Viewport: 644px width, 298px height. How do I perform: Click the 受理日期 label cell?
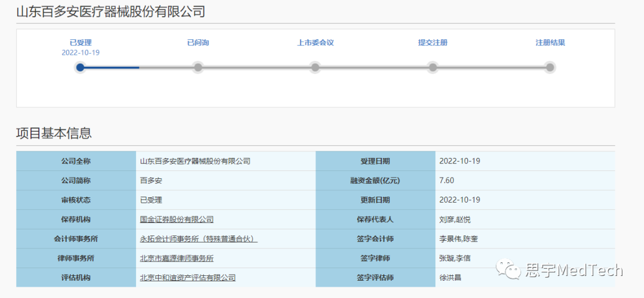click(376, 162)
